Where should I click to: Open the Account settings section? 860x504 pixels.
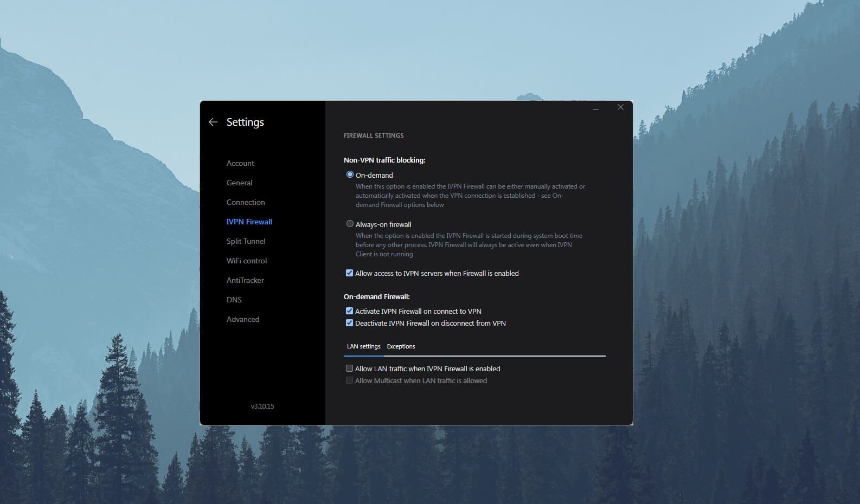[x=240, y=163]
